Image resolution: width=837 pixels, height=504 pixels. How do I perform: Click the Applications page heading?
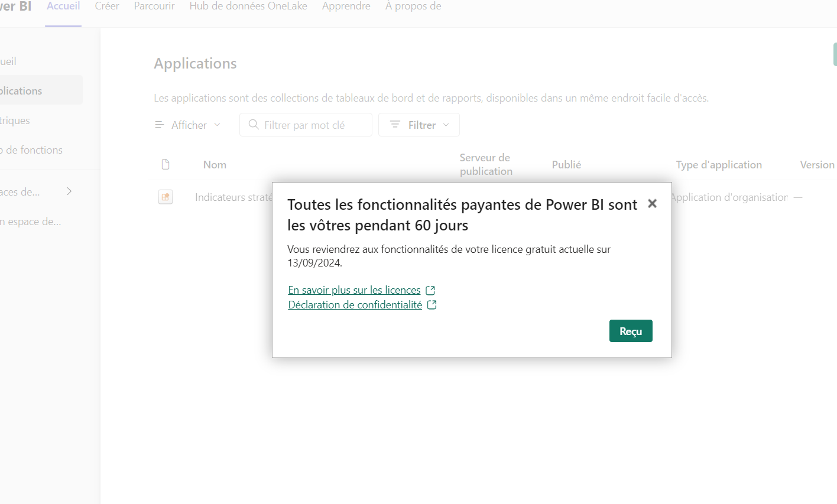(195, 63)
